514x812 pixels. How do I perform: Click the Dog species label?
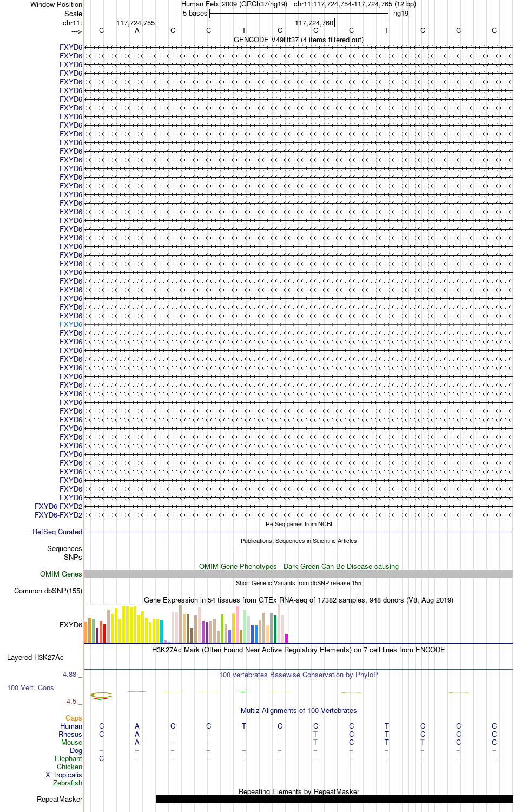76,750
